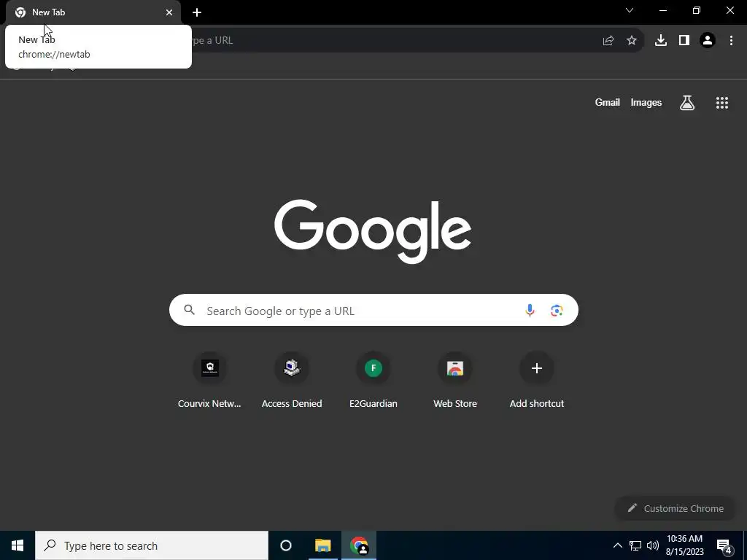Screen dimensions: 747x560
Task: Open Gmail link
Action: point(608,102)
